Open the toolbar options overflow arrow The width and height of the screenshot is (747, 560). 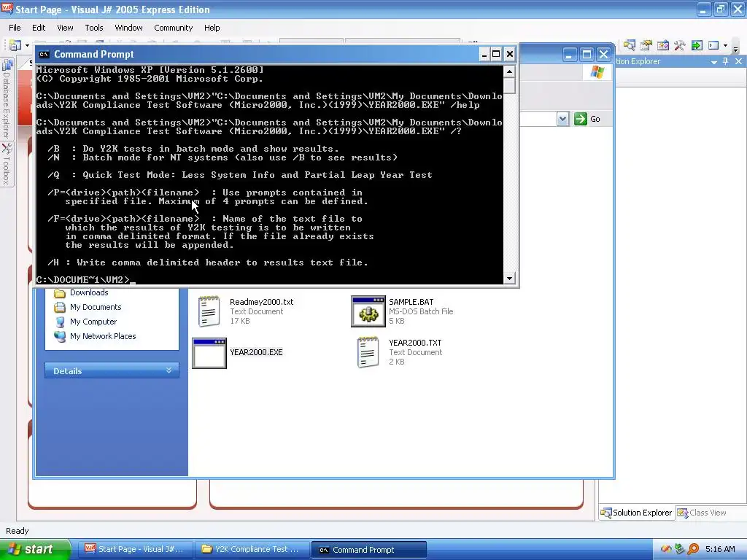(x=735, y=48)
